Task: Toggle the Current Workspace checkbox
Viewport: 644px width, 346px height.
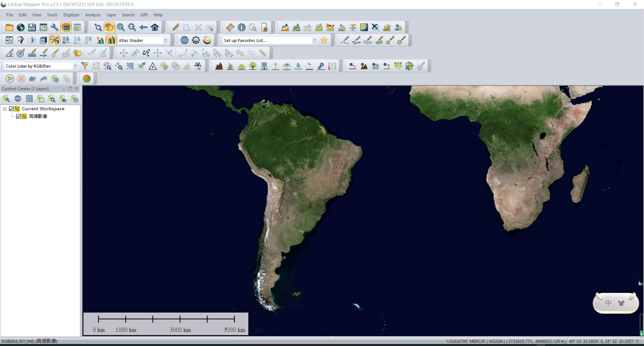Action: tap(11, 109)
